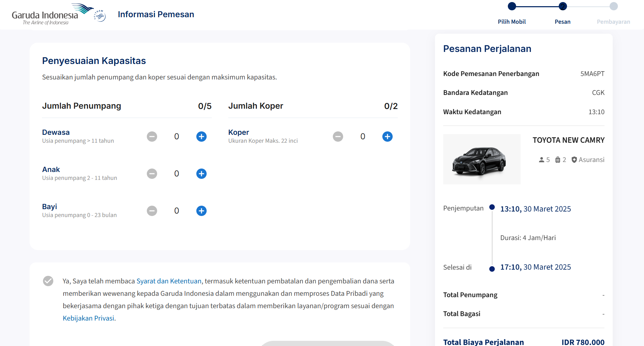644x346 pixels.
Task: Click the Pembayaran step label
Action: [613, 22]
